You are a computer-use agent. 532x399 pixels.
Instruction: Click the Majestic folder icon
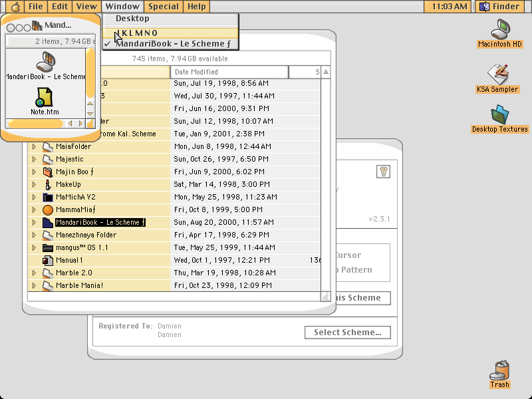pos(48,159)
